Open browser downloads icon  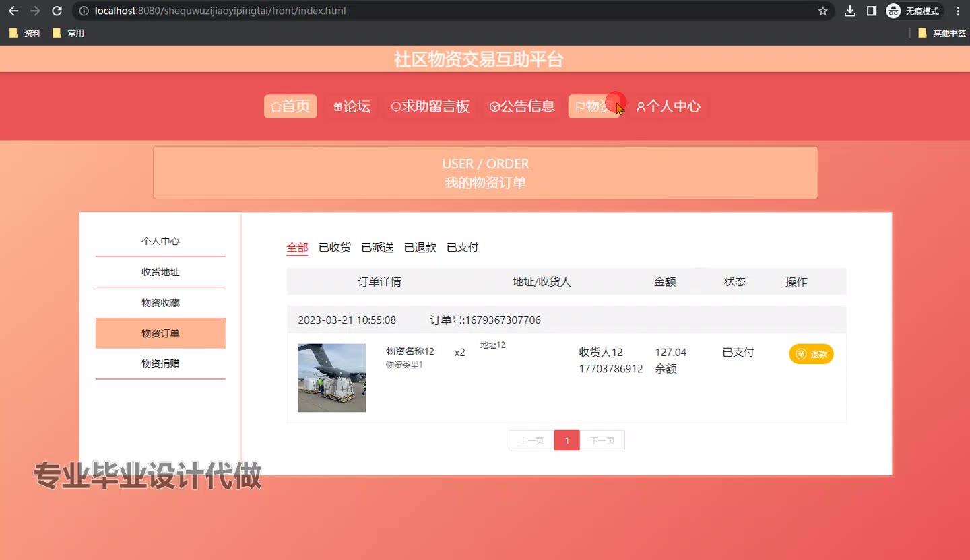pos(850,11)
